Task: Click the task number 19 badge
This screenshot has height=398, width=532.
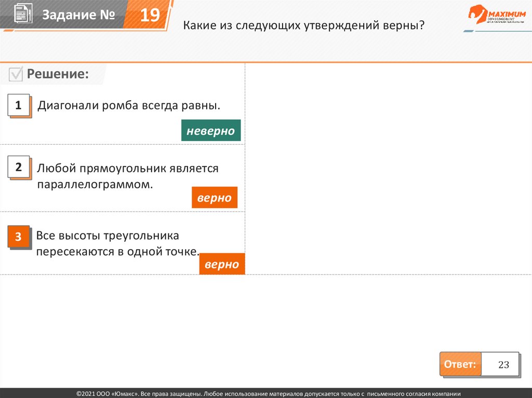Action: 149,15
